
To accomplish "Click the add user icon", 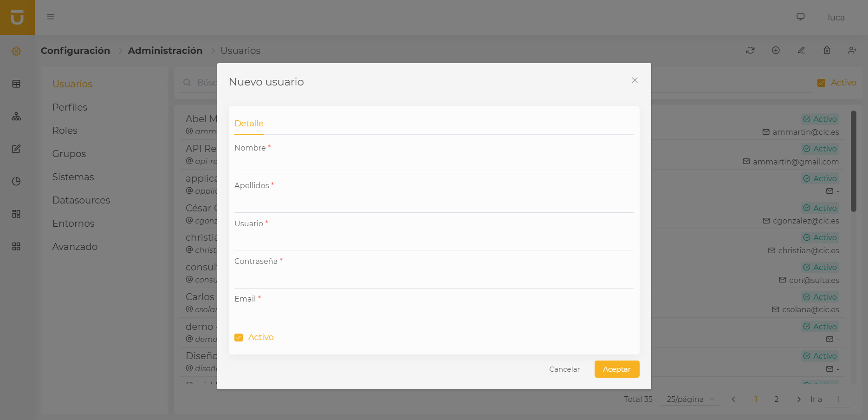I will click(x=852, y=50).
